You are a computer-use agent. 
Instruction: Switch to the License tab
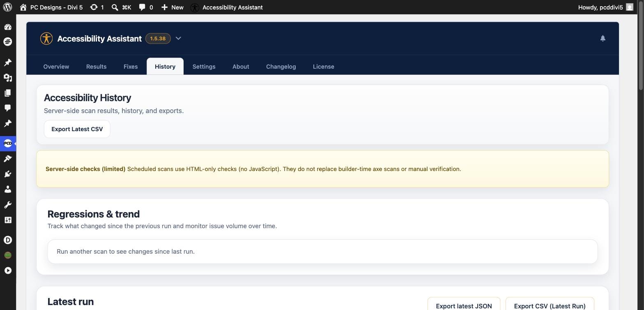tap(323, 67)
